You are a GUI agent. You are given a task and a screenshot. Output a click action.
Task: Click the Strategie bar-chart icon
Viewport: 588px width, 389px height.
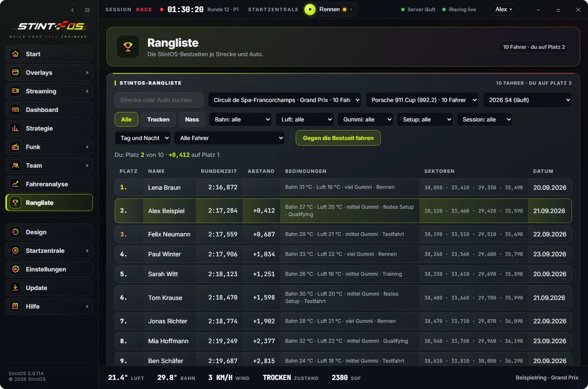click(x=16, y=128)
